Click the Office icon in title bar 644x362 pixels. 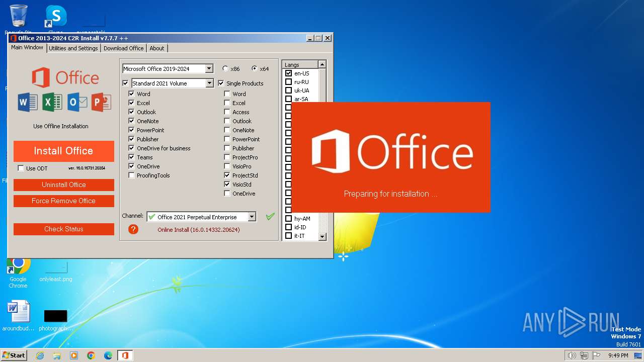click(14, 38)
